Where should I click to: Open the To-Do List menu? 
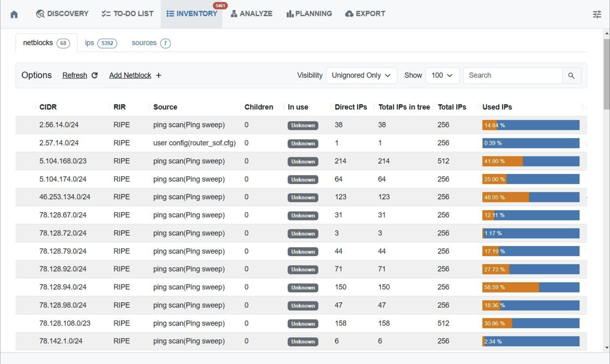click(x=127, y=14)
